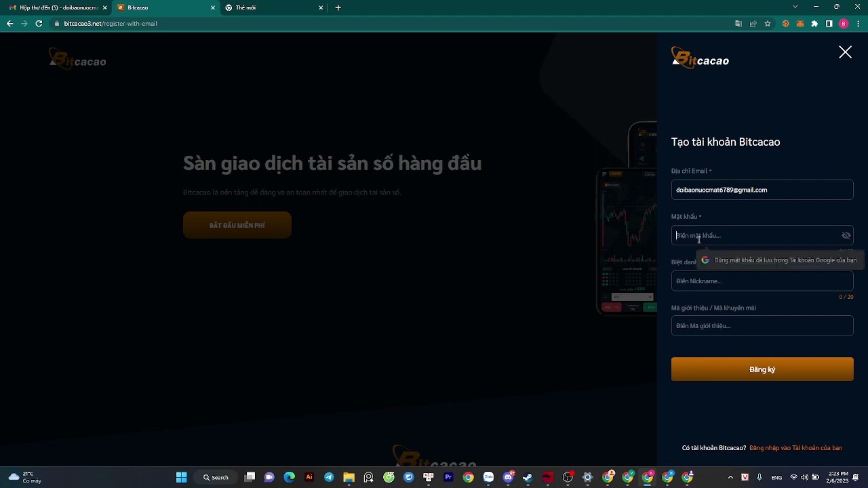Click the taskbar Search box
Image resolution: width=868 pixels, height=488 pixels.
pos(216,477)
